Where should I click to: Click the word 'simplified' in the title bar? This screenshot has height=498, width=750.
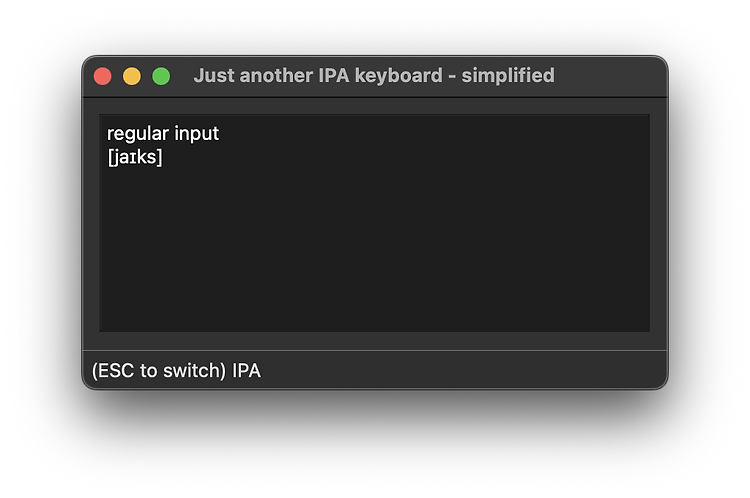click(x=507, y=76)
